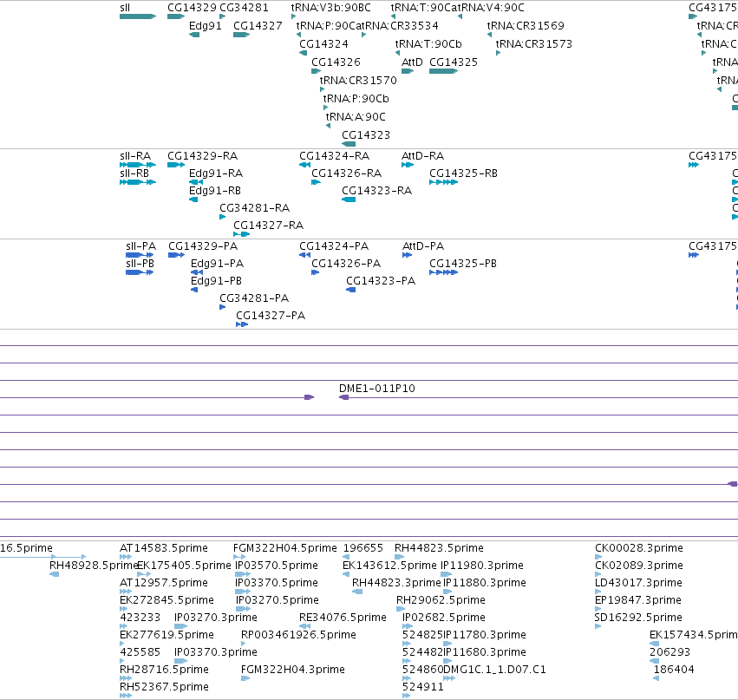This screenshot has width=738, height=700.
Task: Select the CG14325 gene label
Action: (x=454, y=62)
